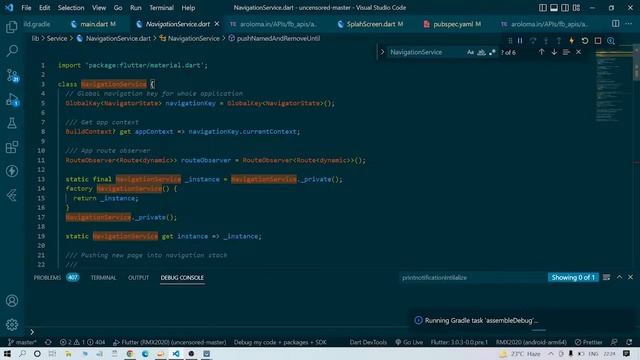Pause the debug session
Image resolution: width=640 pixels, height=360 pixels.
coord(520,41)
